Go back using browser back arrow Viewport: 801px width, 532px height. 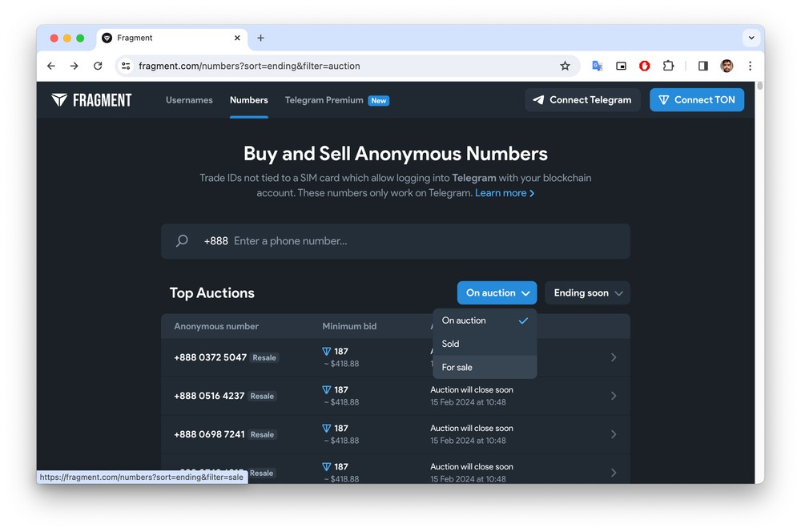[51, 66]
